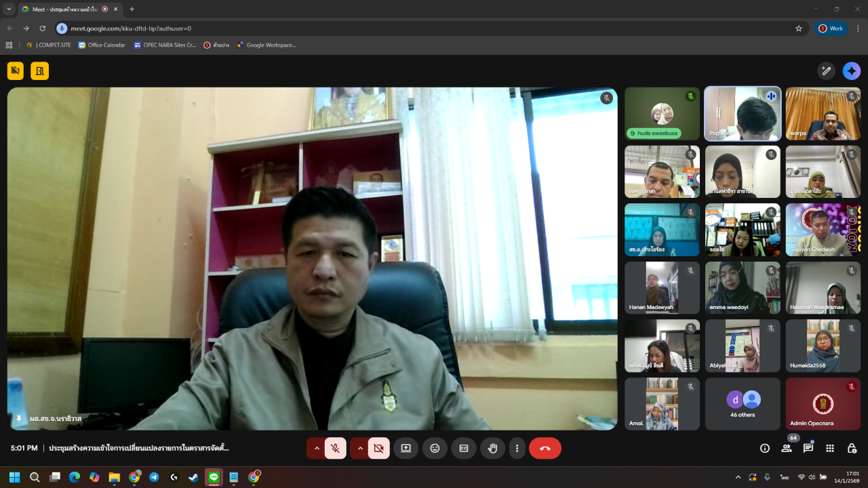Click the "46 others" participants tile
The height and width of the screenshot is (488, 868).
point(743,404)
